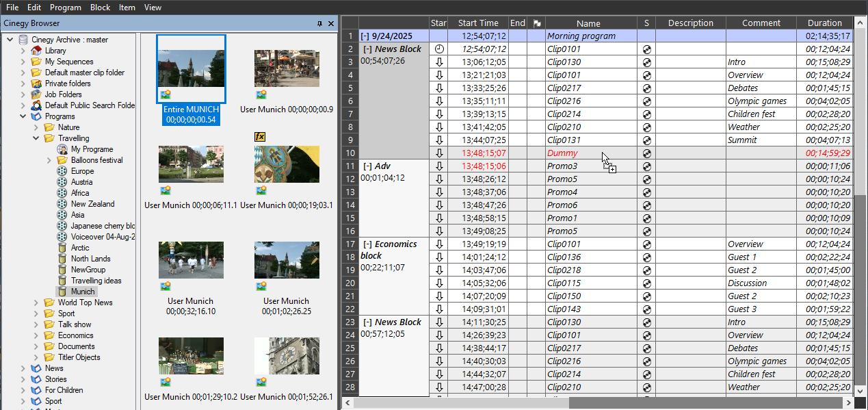Click the clock start-type icon for Clip0101
Screen dimensions: 868x410
[438, 49]
